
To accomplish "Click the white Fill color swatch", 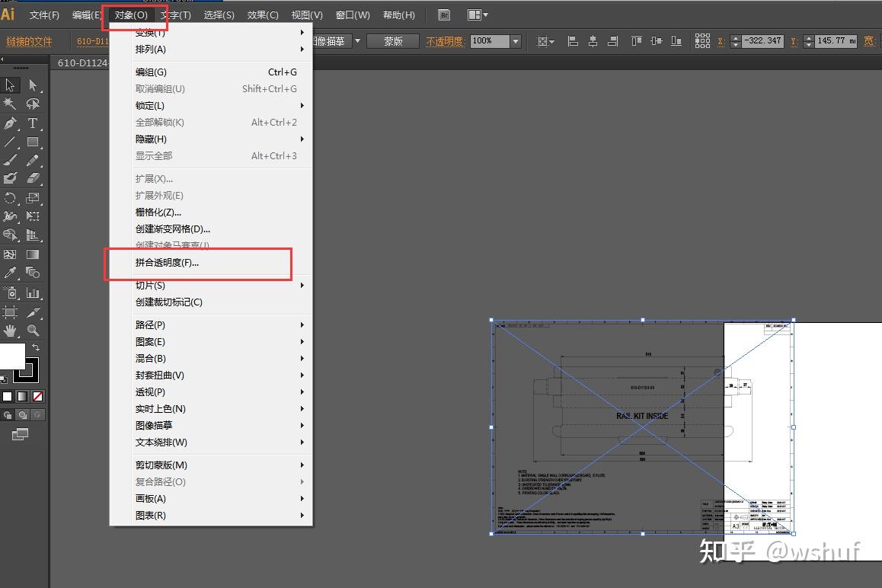I will click(12, 356).
